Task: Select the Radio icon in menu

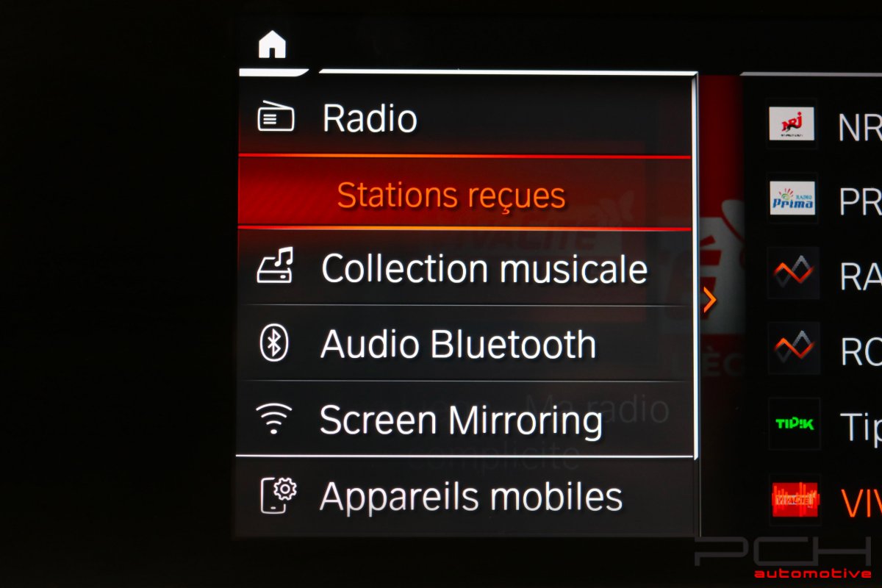Action: click(x=276, y=118)
